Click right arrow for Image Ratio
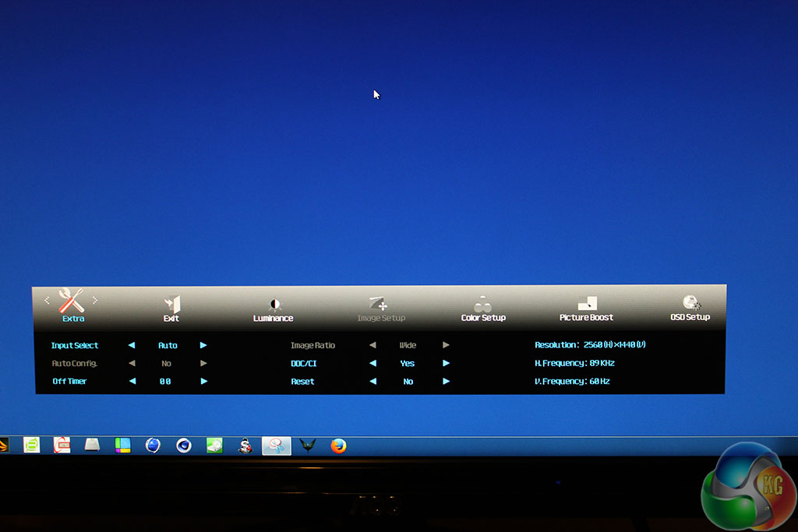Image resolution: width=798 pixels, height=532 pixels. click(446, 345)
